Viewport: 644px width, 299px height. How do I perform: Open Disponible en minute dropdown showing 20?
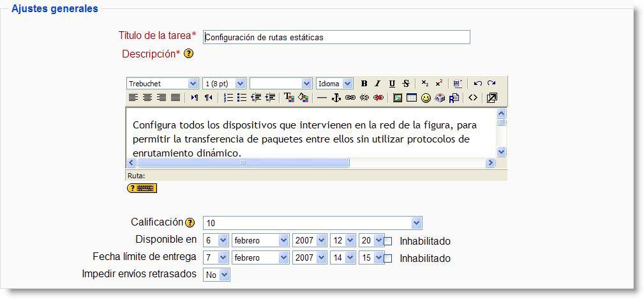click(x=371, y=240)
